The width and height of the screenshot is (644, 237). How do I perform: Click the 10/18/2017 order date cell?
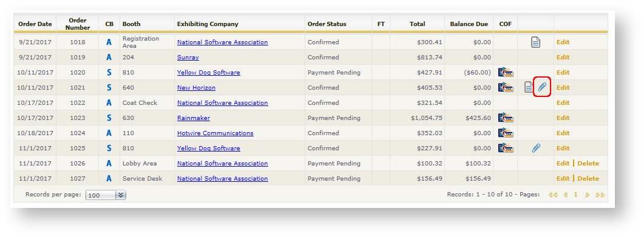[x=35, y=133]
